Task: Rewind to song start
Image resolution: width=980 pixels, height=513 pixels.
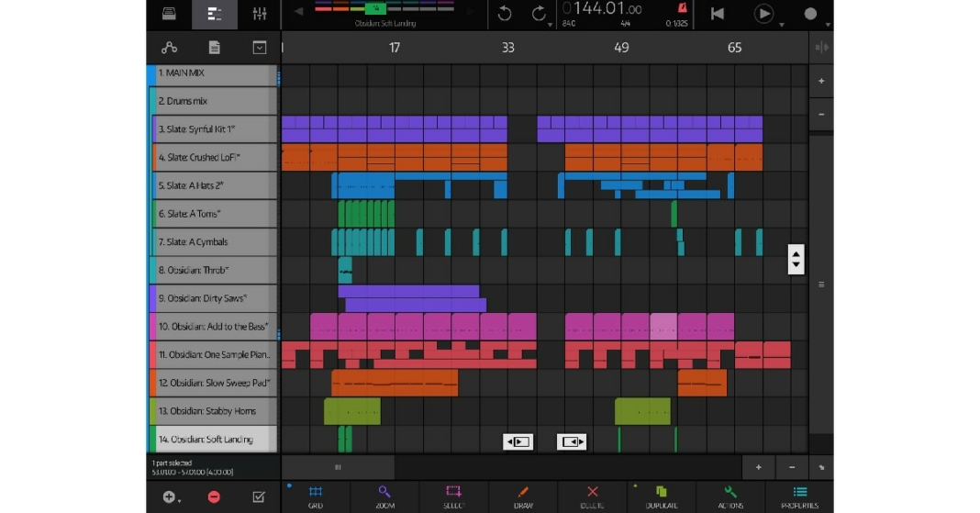Action: (718, 14)
